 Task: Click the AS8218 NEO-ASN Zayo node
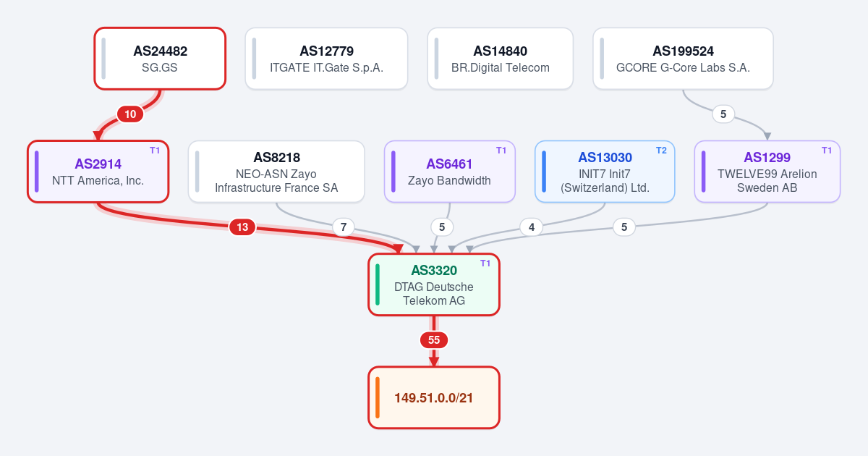tap(276, 172)
